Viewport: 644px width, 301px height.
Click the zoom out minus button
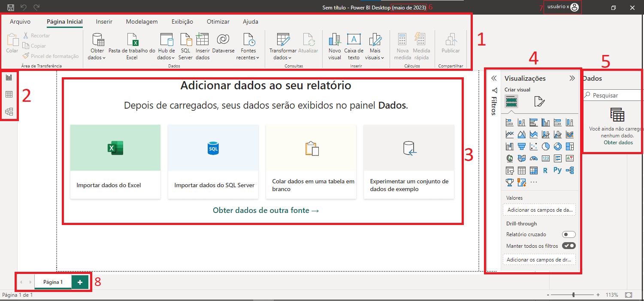pos(548,295)
